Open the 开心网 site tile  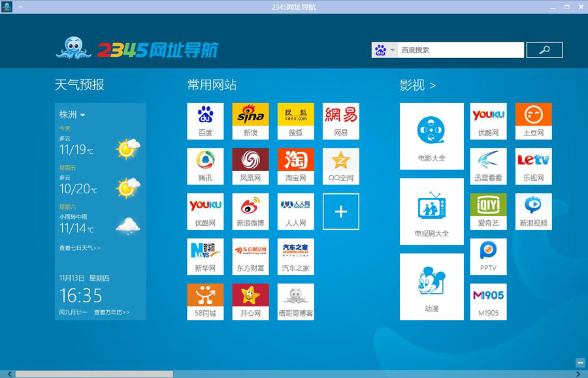pyautogui.click(x=250, y=302)
